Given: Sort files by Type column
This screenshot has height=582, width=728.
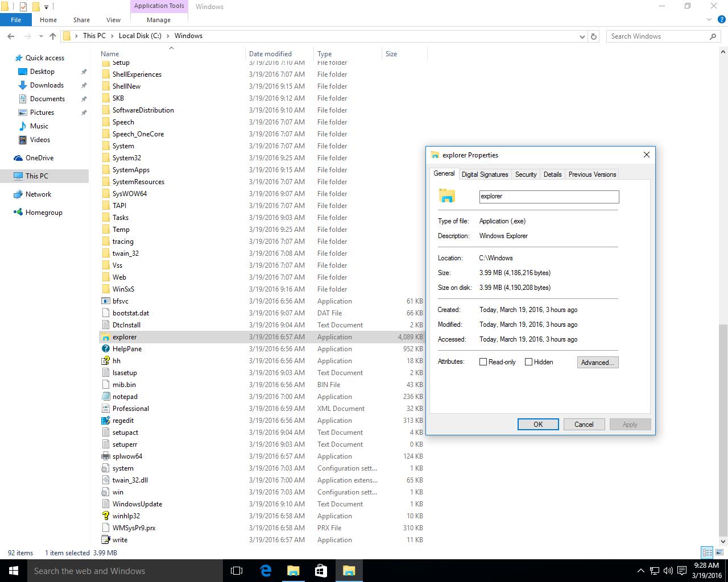Looking at the screenshot, I should tap(348, 54).
